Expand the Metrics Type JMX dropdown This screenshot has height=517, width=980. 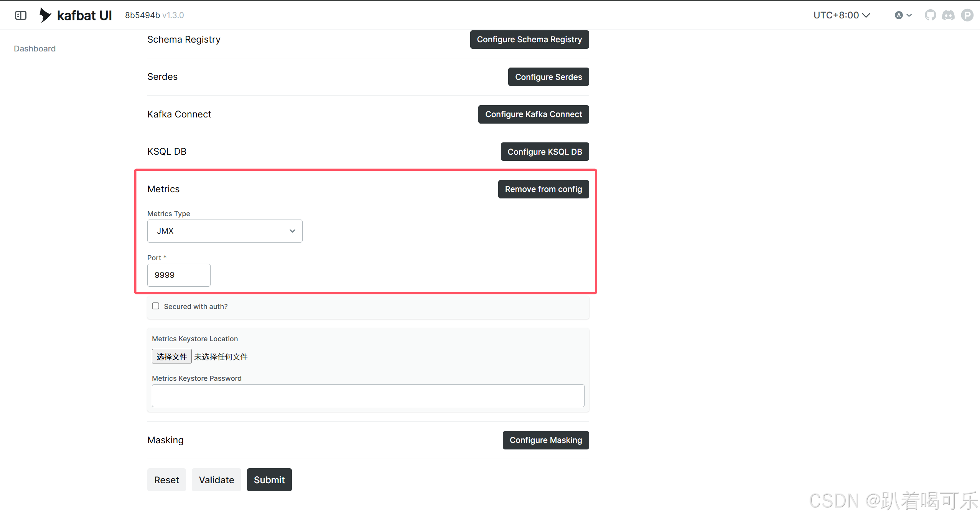[x=225, y=231]
